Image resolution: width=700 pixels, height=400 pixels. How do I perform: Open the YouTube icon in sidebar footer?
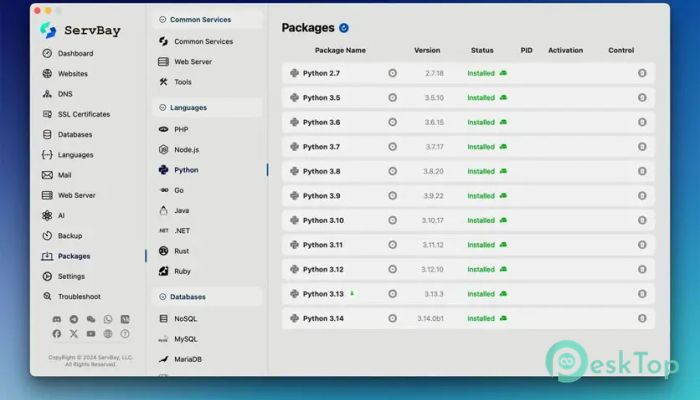91,333
